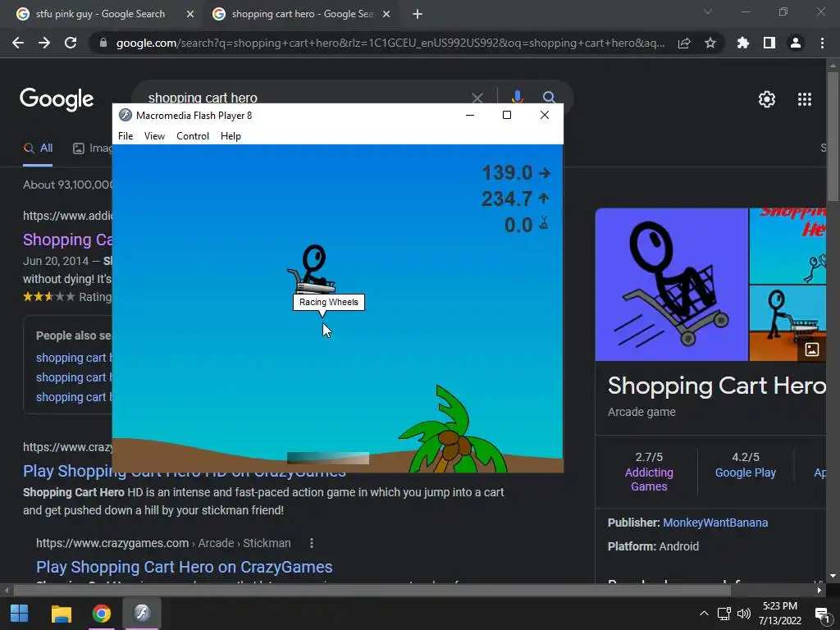Go forward in Chrome history
840x630 pixels.
coord(44,43)
